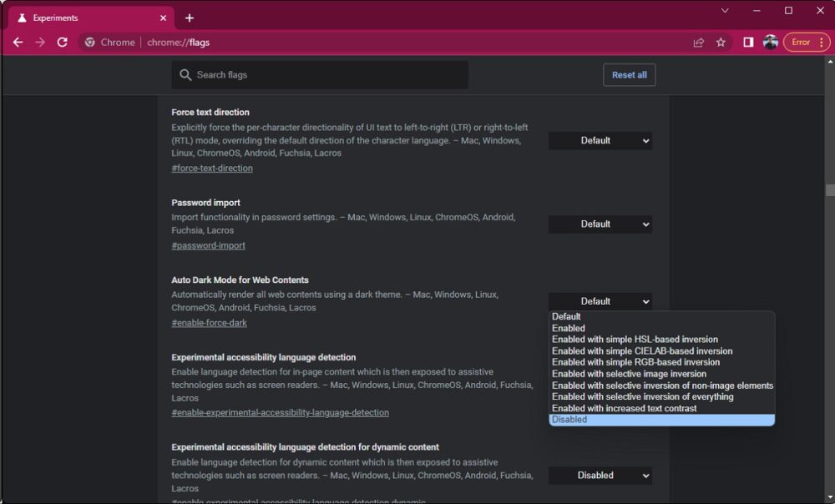Reload the page with refresh icon
This screenshot has width=835, height=504.
[62, 43]
